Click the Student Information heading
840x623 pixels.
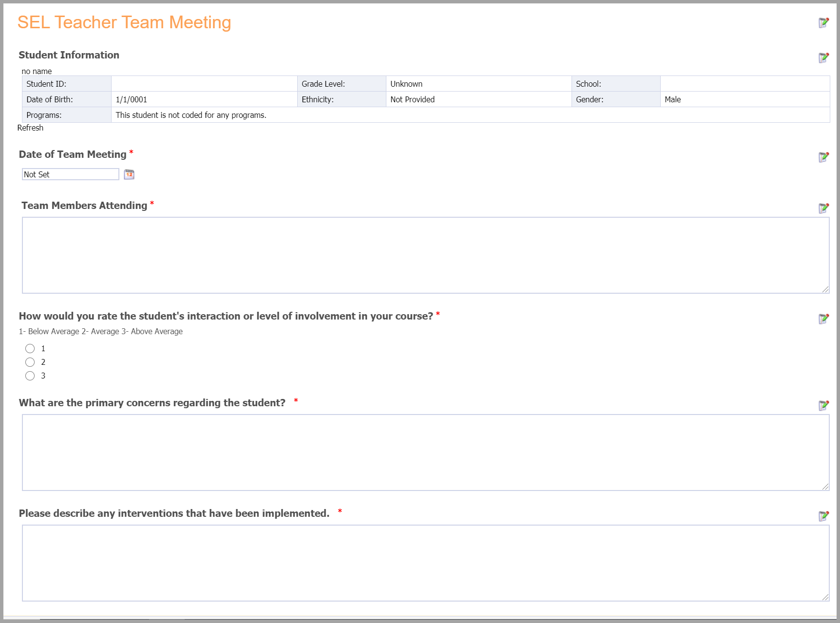(x=69, y=55)
